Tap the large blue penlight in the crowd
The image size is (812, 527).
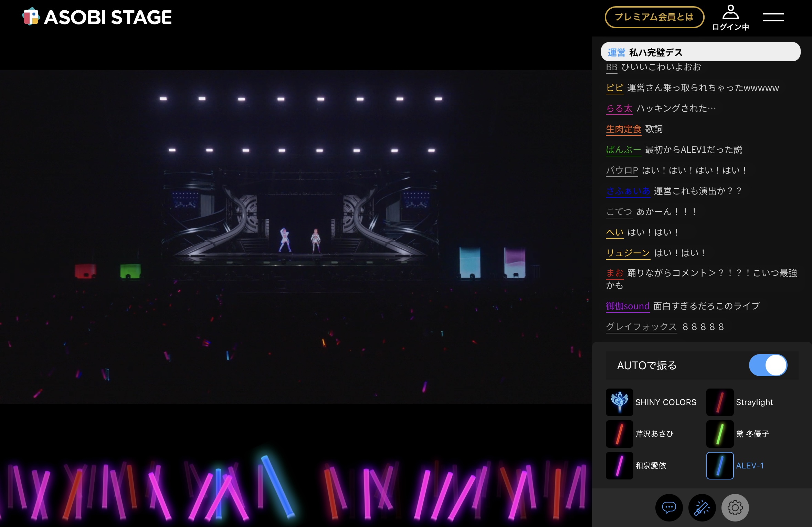tap(277, 486)
